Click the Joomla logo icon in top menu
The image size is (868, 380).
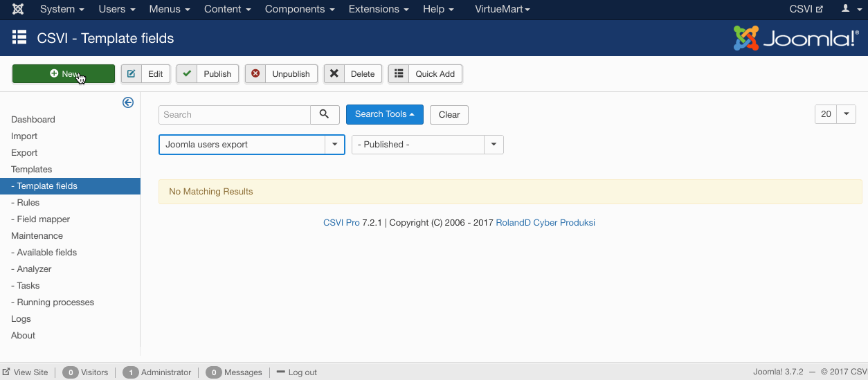point(18,9)
